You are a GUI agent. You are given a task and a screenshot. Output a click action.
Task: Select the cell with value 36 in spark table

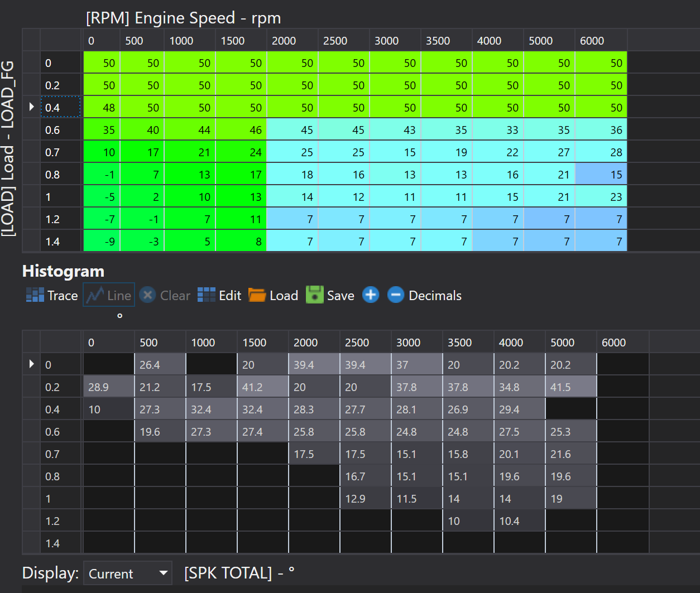click(x=601, y=129)
